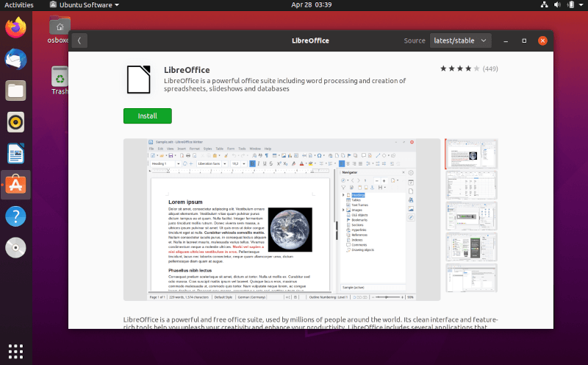Image resolution: width=588 pixels, height=365 pixels.
Task: Open the disc media icon in dock
Action: point(15,248)
